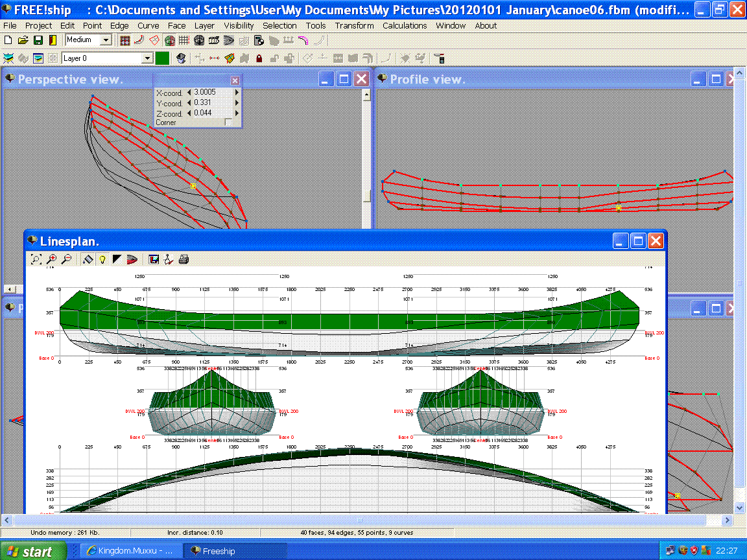Select the zoom extents tool in Linesplan

36,259
